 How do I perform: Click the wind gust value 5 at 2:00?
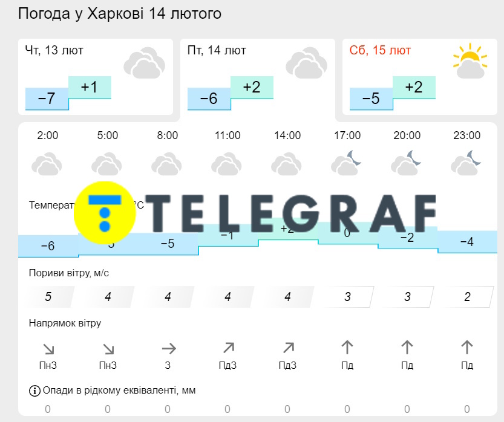[48, 297]
